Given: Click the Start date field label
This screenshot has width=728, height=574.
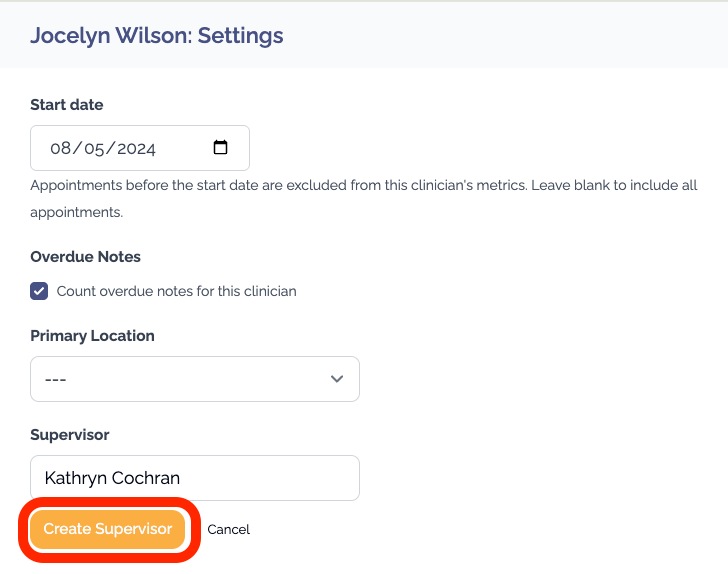Looking at the screenshot, I should point(67,104).
